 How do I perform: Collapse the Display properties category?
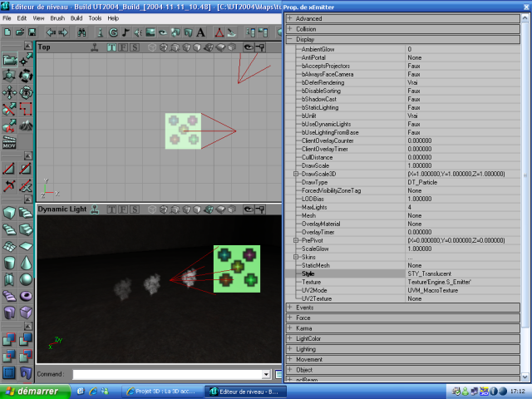pos(289,39)
